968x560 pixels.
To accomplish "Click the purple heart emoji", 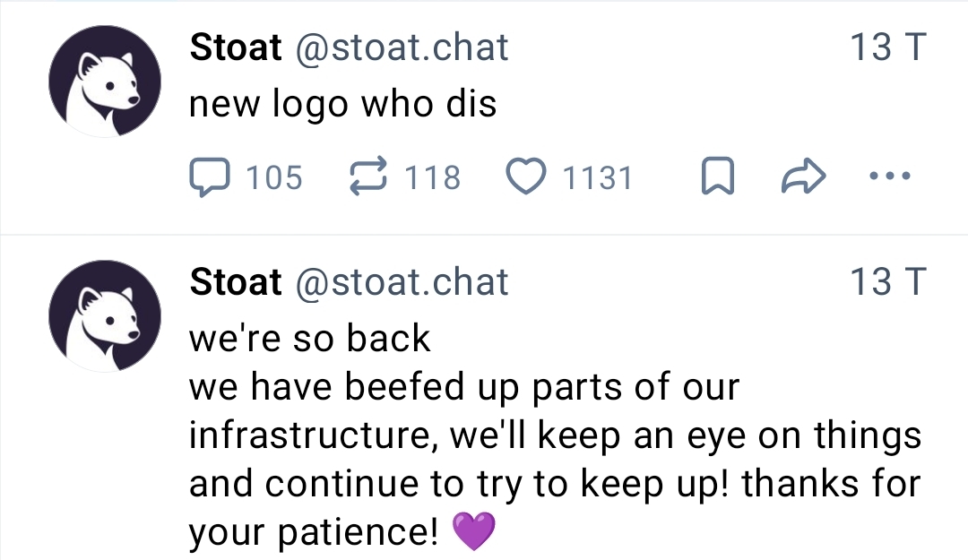I will (x=474, y=533).
